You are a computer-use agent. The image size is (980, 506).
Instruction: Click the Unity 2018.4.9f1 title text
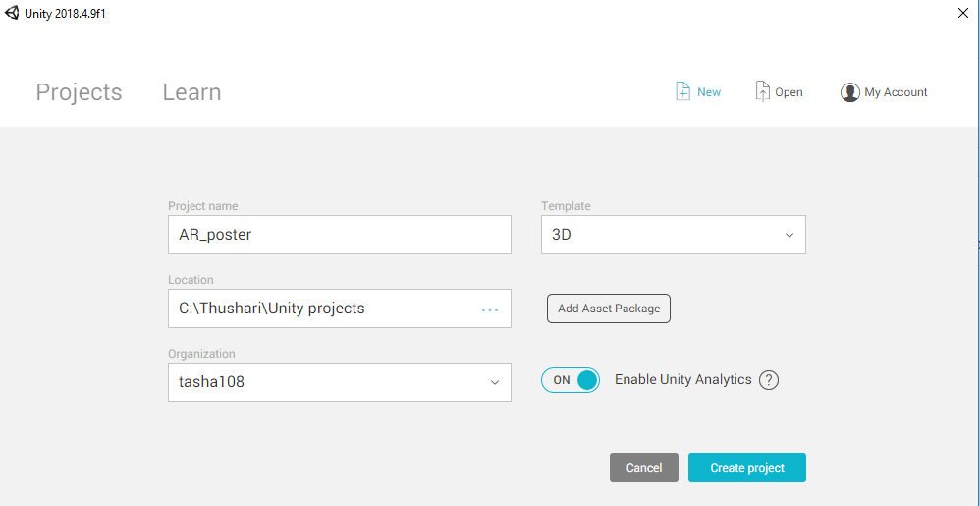(x=65, y=13)
